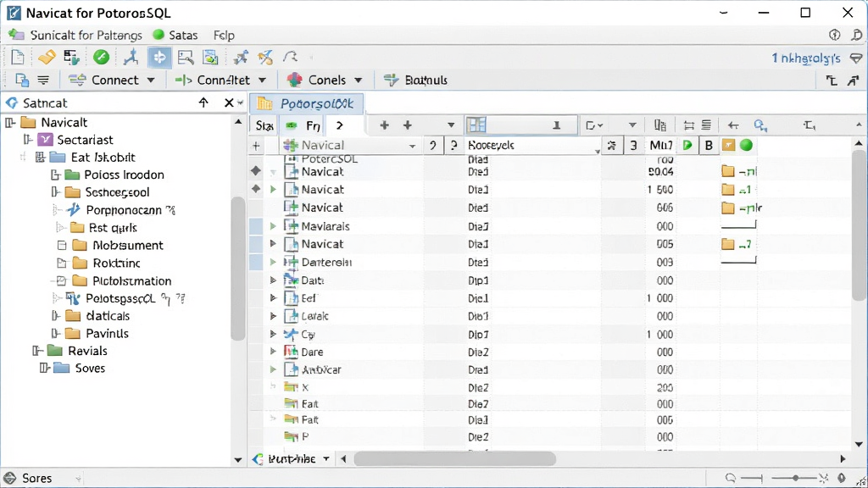Click the first plus icon in the tab toolbar
This screenshot has height=488, width=868.
point(384,125)
